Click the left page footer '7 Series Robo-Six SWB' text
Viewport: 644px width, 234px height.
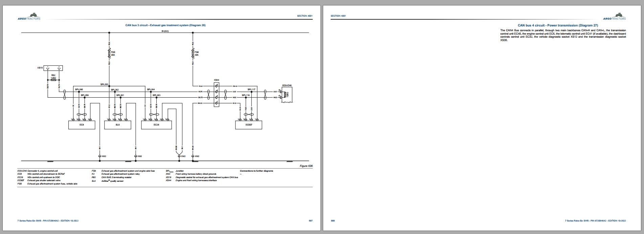click(x=48, y=221)
